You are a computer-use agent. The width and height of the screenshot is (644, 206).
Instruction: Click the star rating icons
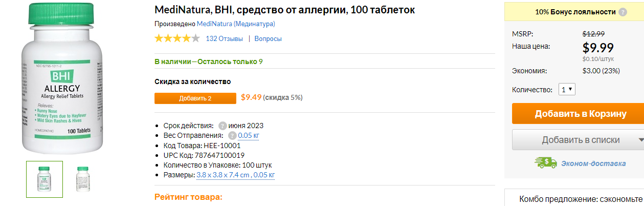pyautogui.click(x=177, y=38)
